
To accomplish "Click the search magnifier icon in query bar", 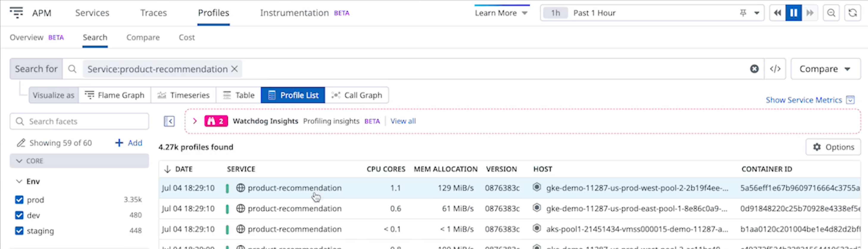I will click(x=72, y=69).
